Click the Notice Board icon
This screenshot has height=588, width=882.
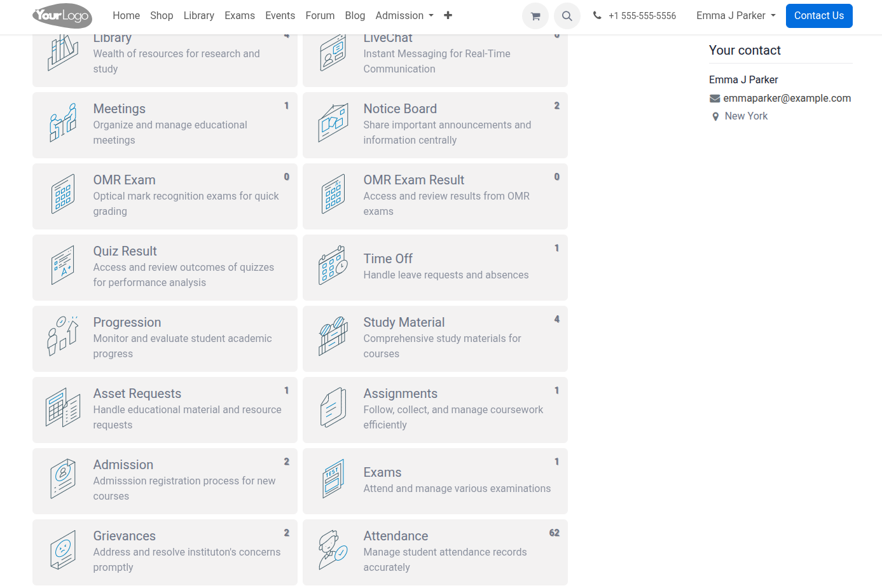[x=333, y=123]
